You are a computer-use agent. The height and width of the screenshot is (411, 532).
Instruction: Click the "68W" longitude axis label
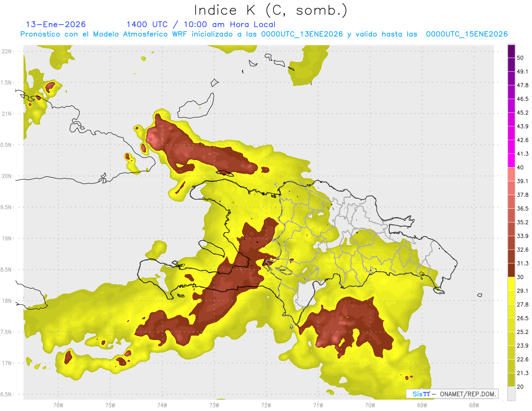pos(474,405)
